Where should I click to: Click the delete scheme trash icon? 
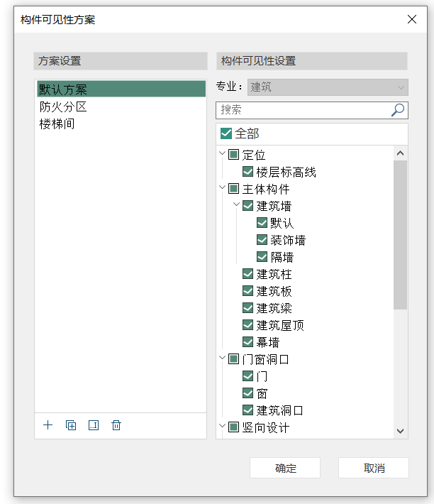pyautogui.click(x=116, y=425)
